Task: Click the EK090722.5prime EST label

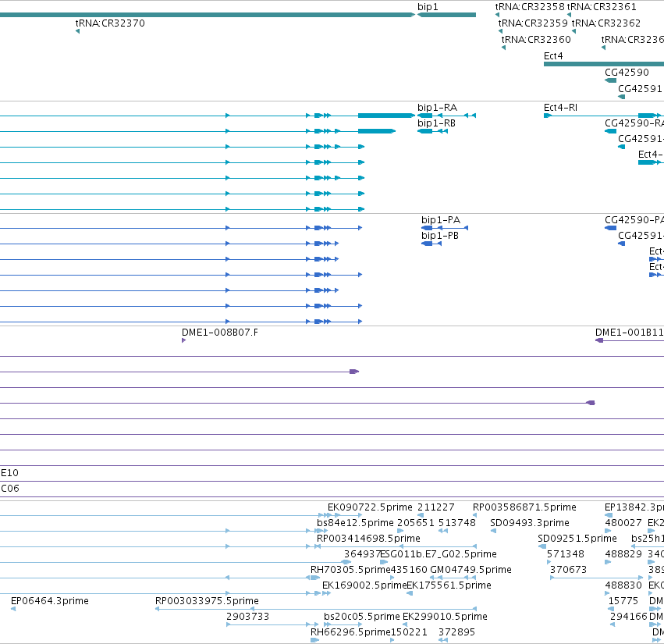Action: (370, 507)
